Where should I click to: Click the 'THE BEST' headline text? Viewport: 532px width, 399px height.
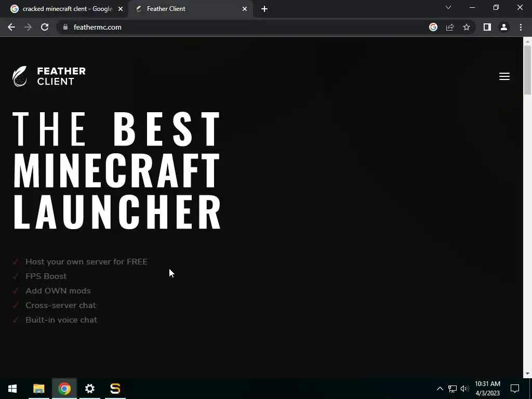pos(117,129)
